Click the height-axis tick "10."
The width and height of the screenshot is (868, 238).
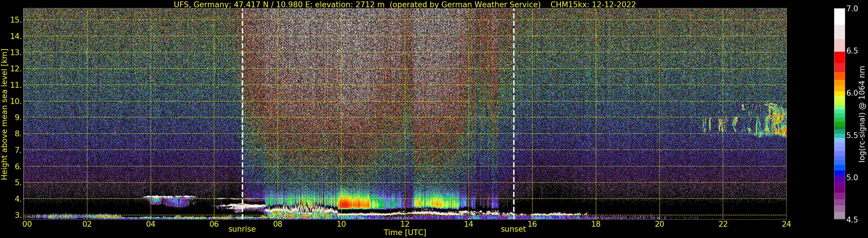16,101
